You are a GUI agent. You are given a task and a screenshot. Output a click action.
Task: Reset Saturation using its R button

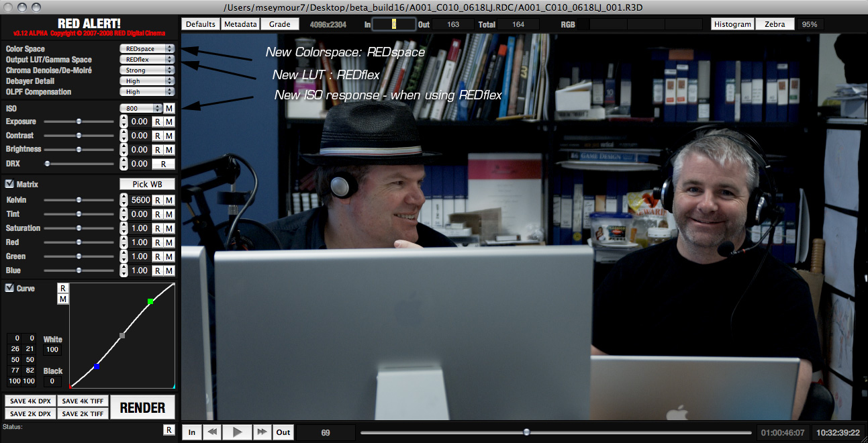coord(157,228)
